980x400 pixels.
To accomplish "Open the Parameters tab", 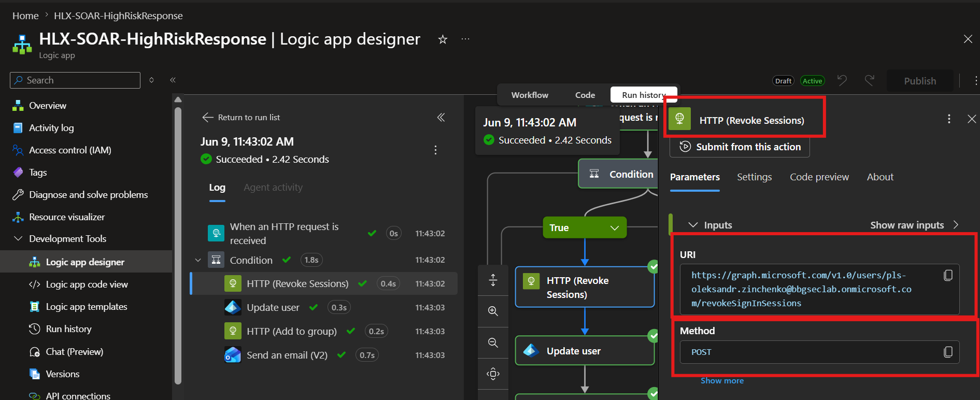I will pos(695,177).
